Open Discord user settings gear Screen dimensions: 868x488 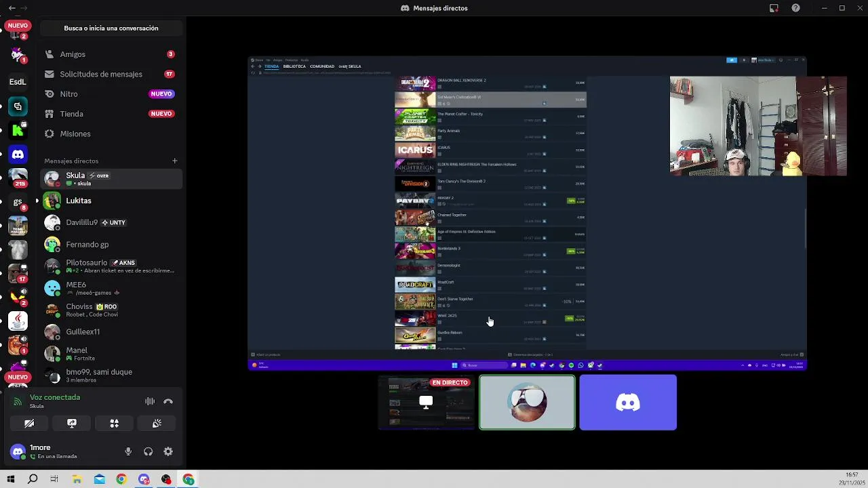[168, 451]
